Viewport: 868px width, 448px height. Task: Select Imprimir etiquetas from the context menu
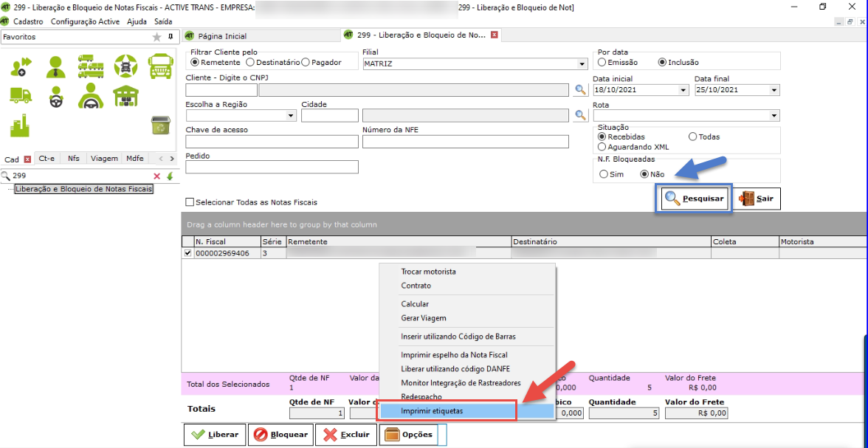(x=447, y=411)
